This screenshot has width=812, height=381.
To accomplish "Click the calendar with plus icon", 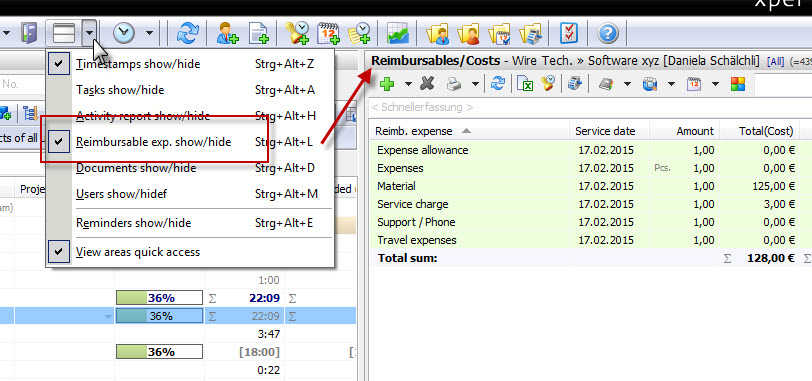I will [328, 34].
